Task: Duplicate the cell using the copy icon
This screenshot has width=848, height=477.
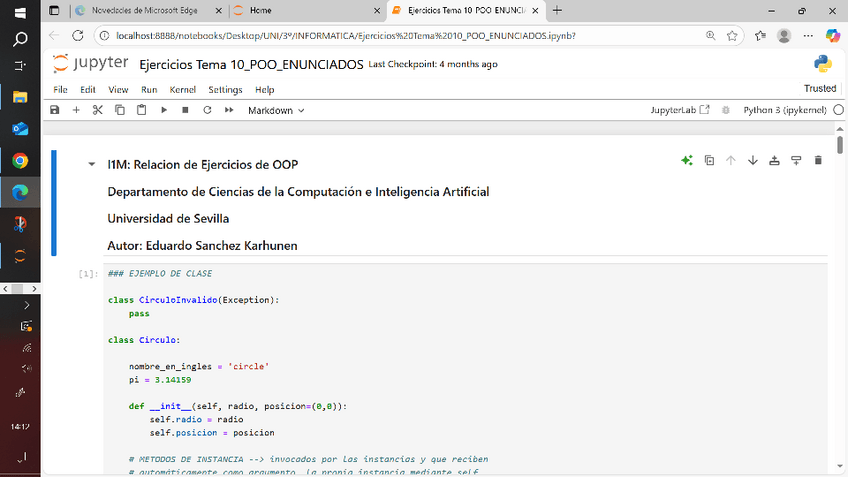Action: coord(709,160)
